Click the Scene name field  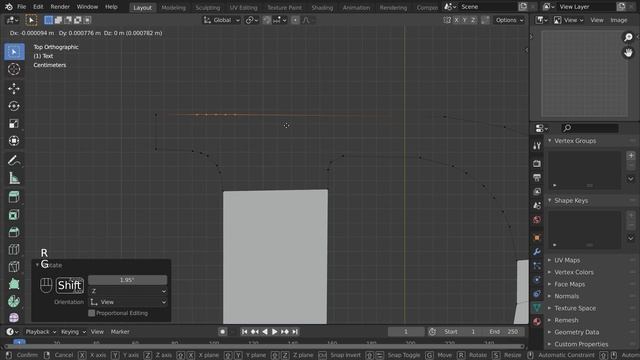pyautogui.click(x=487, y=7)
